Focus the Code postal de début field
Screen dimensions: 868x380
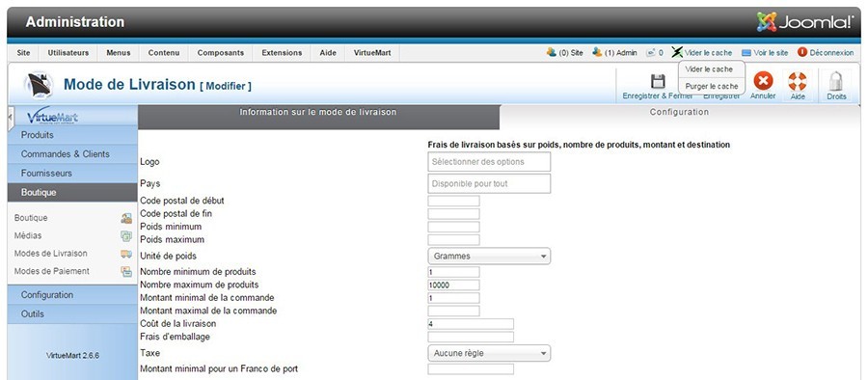453,201
